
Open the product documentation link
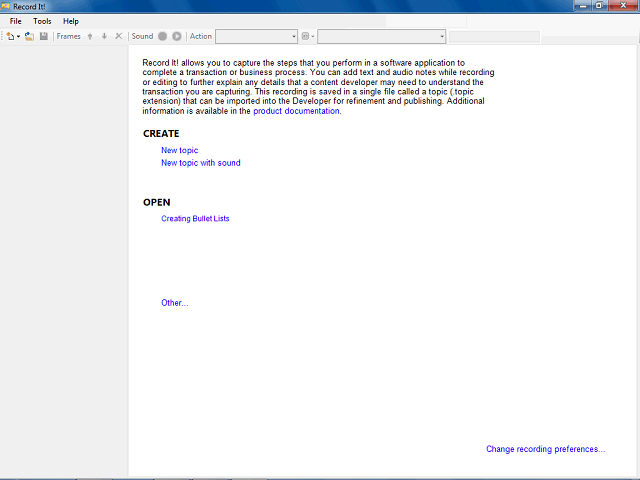coord(296,111)
